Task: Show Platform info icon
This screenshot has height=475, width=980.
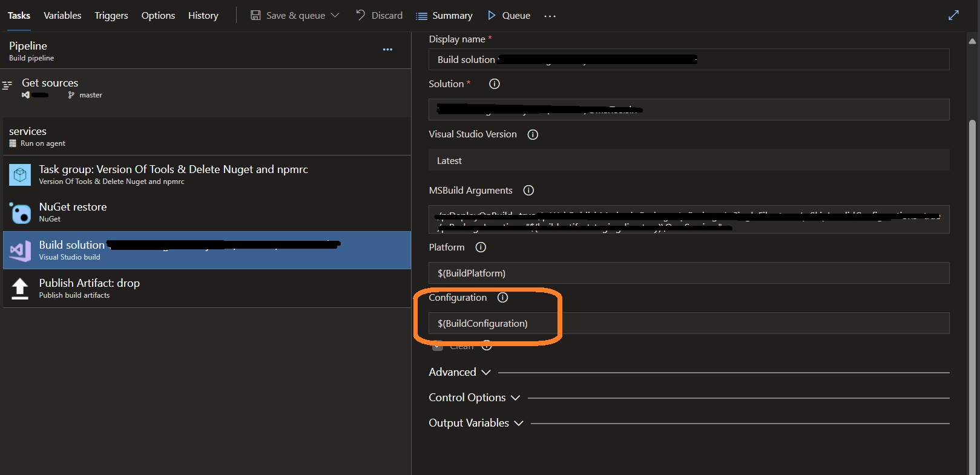Action: click(x=481, y=247)
